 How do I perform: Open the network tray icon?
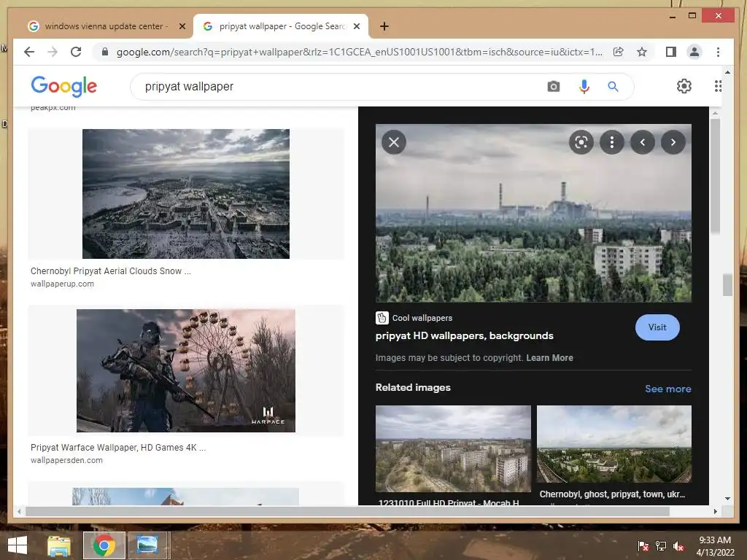coord(661,546)
